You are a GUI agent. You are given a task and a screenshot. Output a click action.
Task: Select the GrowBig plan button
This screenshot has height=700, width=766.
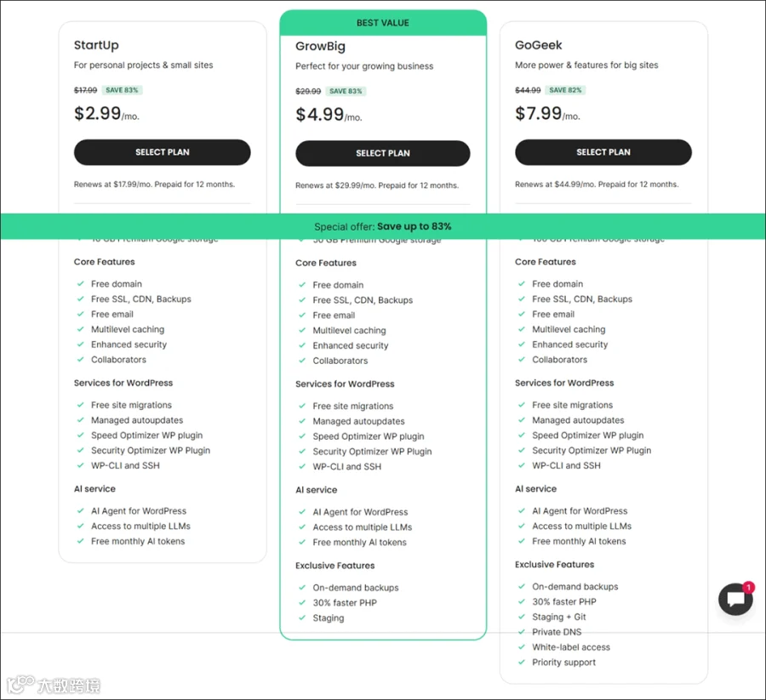tap(383, 153)
